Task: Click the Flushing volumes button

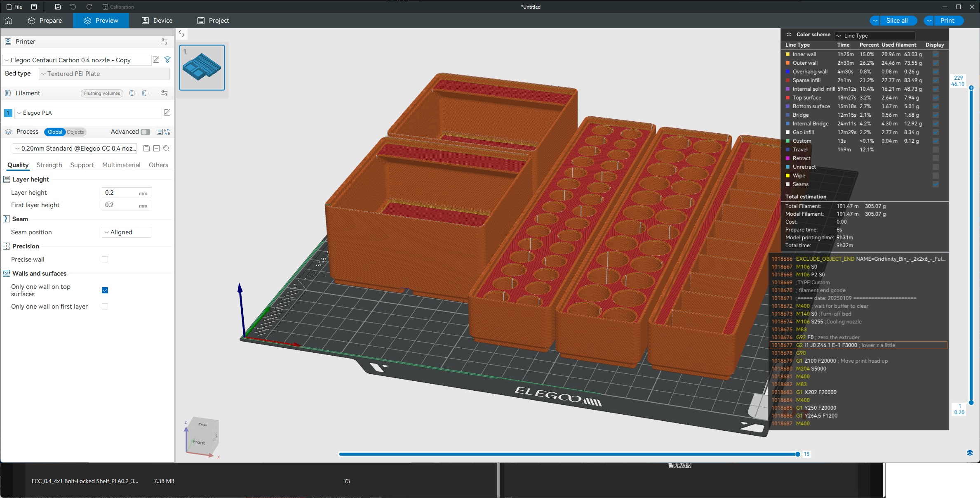Action: 102,93
